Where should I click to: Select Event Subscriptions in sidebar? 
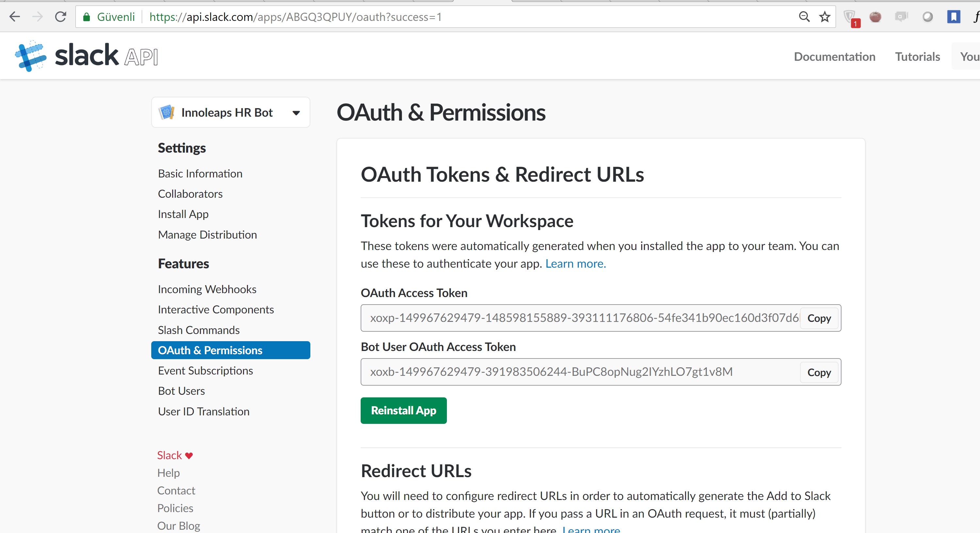[205, 371]
